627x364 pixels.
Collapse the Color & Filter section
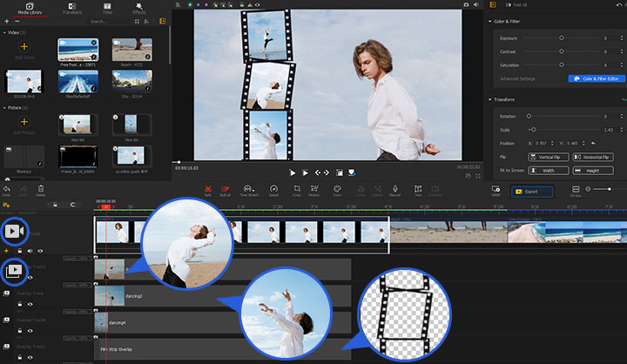coord(489,20)
